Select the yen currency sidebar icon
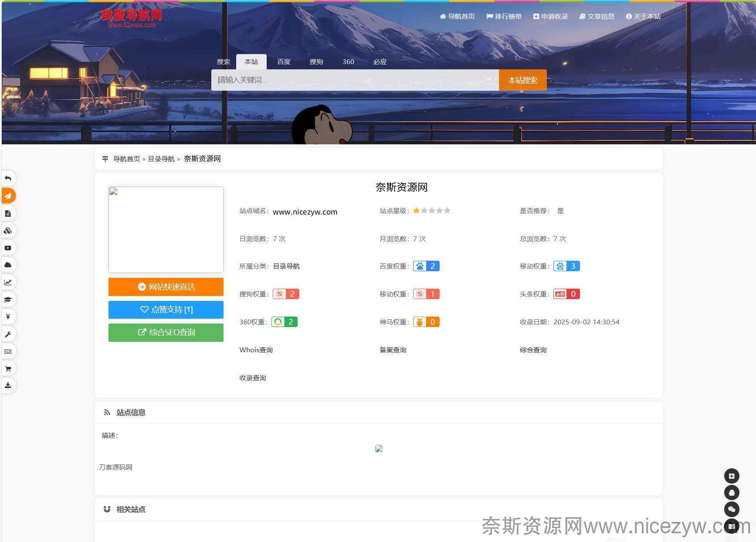The height and width of the screenshot is (542, 756). [x=8, y=317]
